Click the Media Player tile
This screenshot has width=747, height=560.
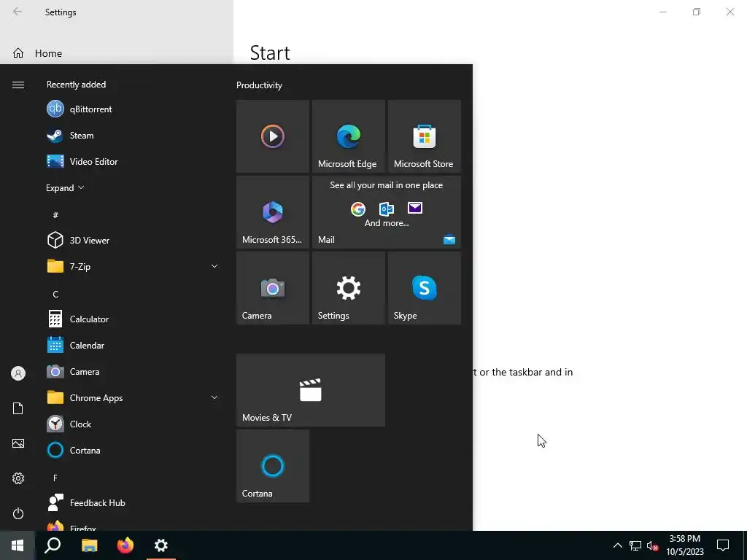(273, 136)
